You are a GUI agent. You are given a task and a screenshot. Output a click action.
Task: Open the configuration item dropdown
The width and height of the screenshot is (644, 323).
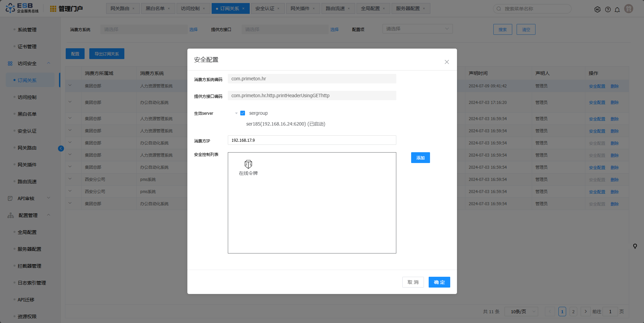coord(417,29)
